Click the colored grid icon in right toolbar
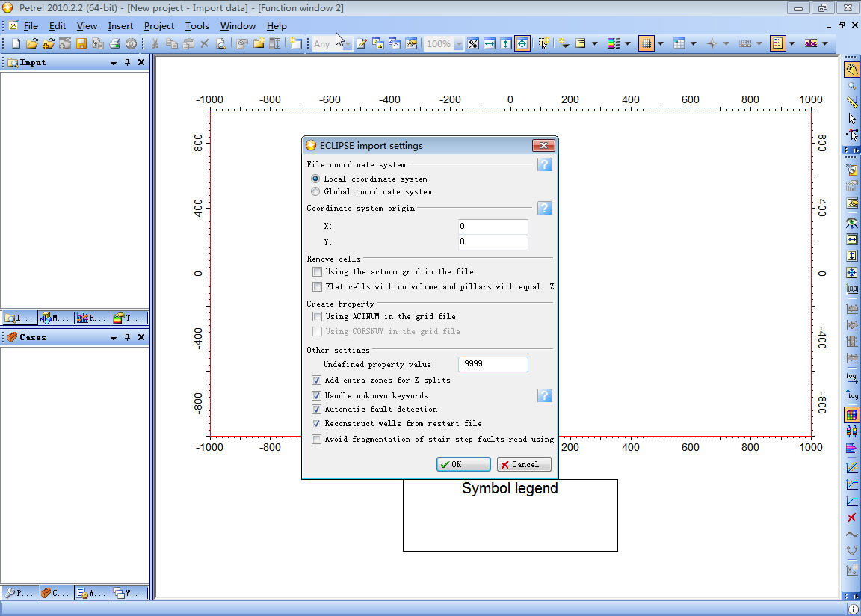 pos(852,415)
